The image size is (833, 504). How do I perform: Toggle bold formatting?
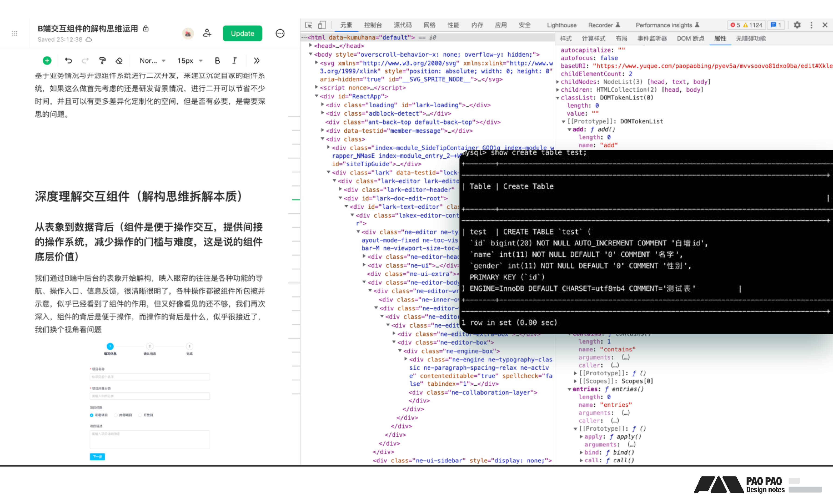217,61
